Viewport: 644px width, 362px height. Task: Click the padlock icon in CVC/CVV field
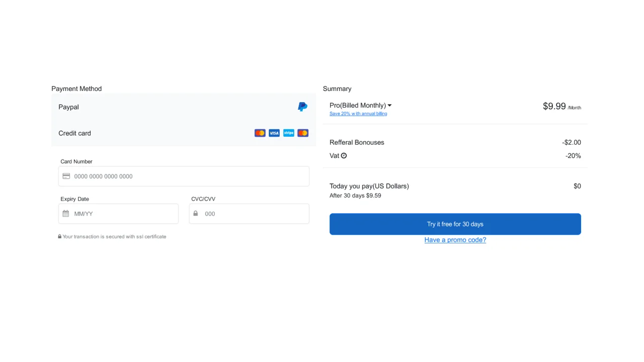click(196, 214)
